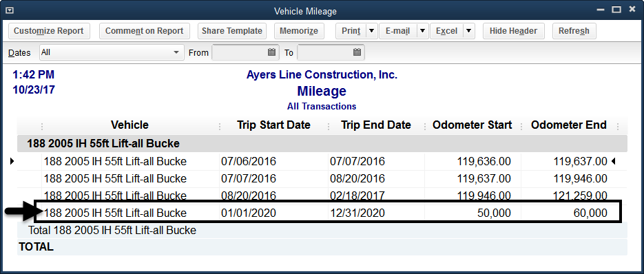The height and width of the screenshot is (274, 644).
Task: Click the left-pointing arrow beside 119,637.00
Action: [x=613, y=162]
